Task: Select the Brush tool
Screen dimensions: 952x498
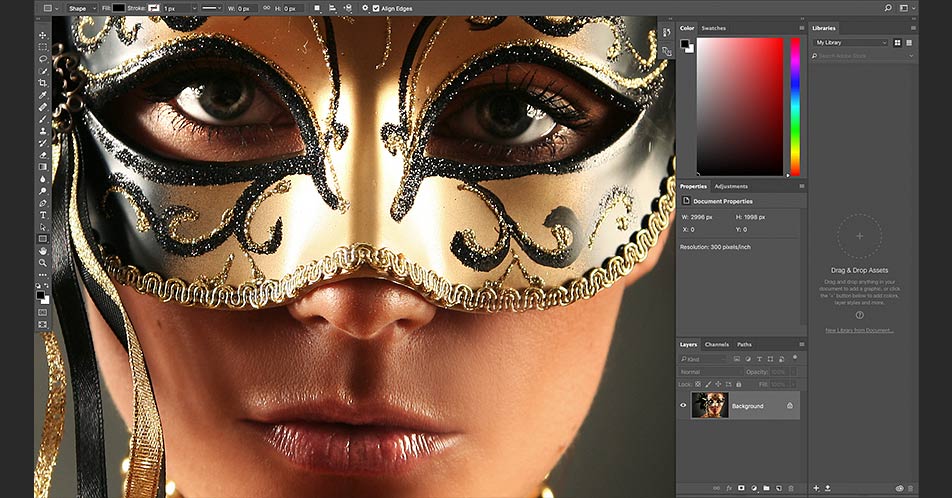Action: pyautogui.click(x=42, y=119)
